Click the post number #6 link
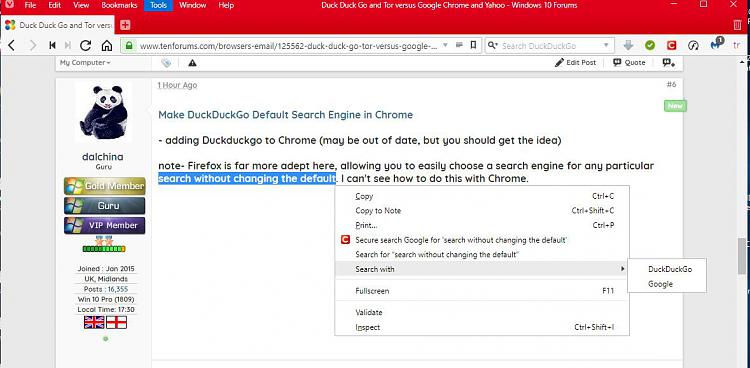The height and width of the screenshot is (368, 750). tap(672, 84)
